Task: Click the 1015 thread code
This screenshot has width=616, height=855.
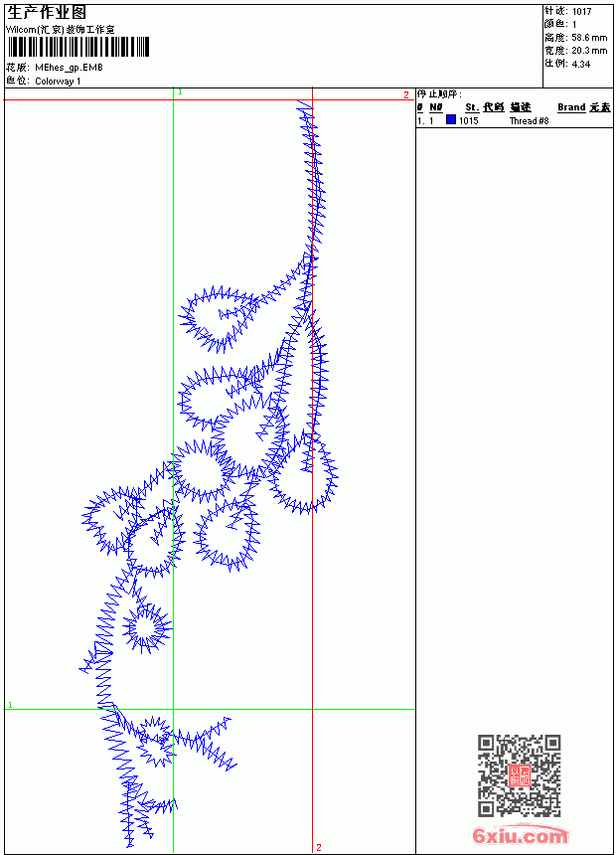Action: [x=468, y=121]
